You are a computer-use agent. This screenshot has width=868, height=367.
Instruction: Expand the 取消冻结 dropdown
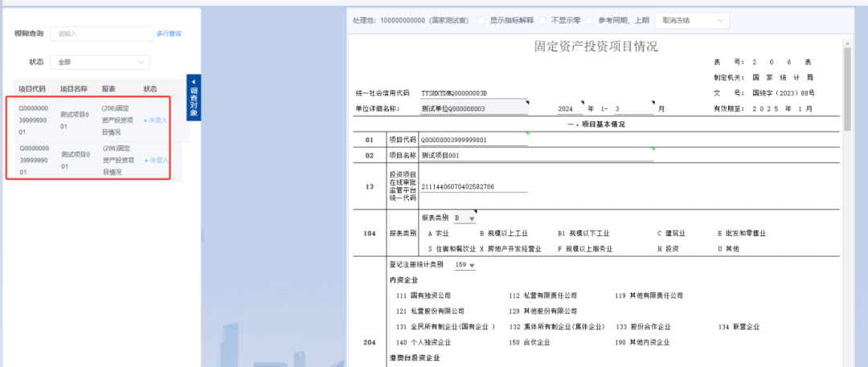(692, 20)
